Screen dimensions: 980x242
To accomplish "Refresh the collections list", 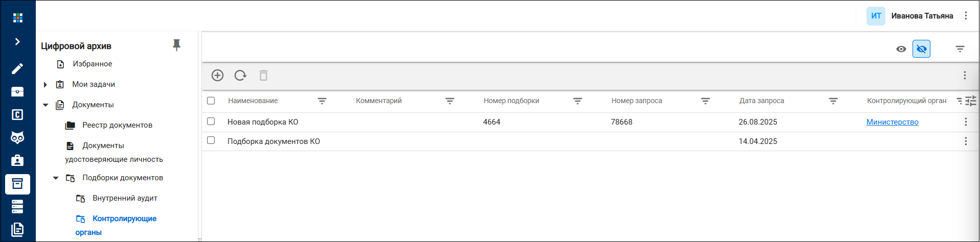I will point(240,76).
